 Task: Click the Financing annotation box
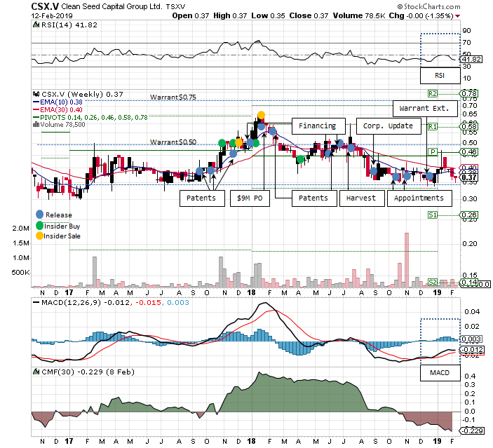point(318,126)
